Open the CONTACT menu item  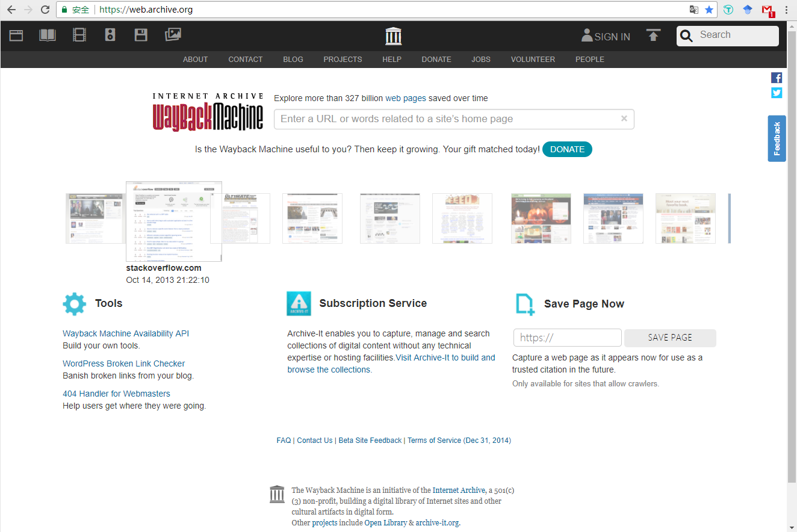(x=246, y=60)
